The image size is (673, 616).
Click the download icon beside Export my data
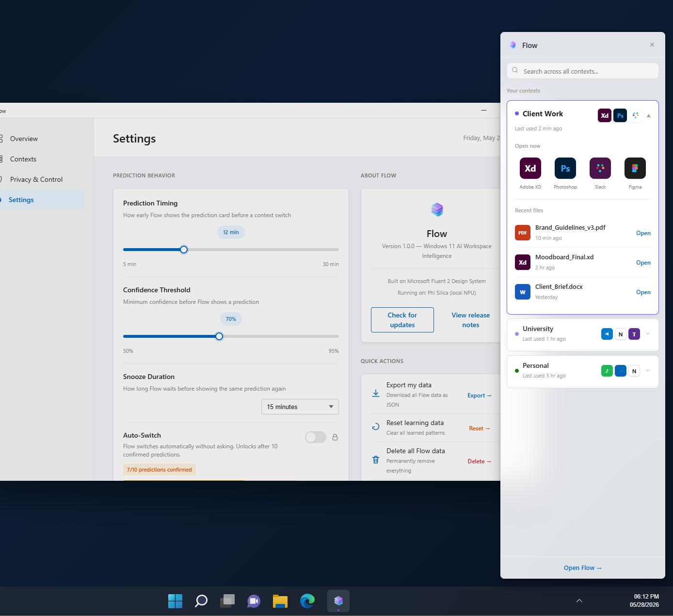(376, 394)
